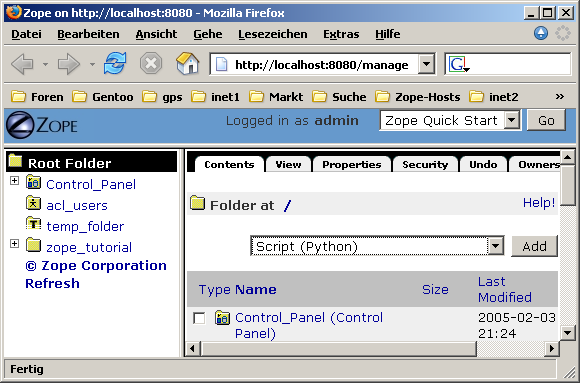
Task: Go to the Home page icon
Action: pyautogui.click(x=188, y=63)
